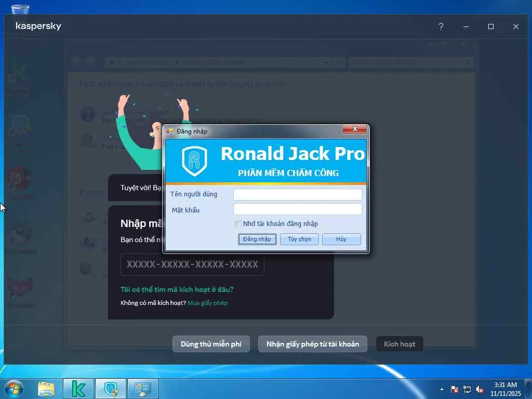Open Kaspersky help question mark icon
532x399 pixels.
click(441, 26)
